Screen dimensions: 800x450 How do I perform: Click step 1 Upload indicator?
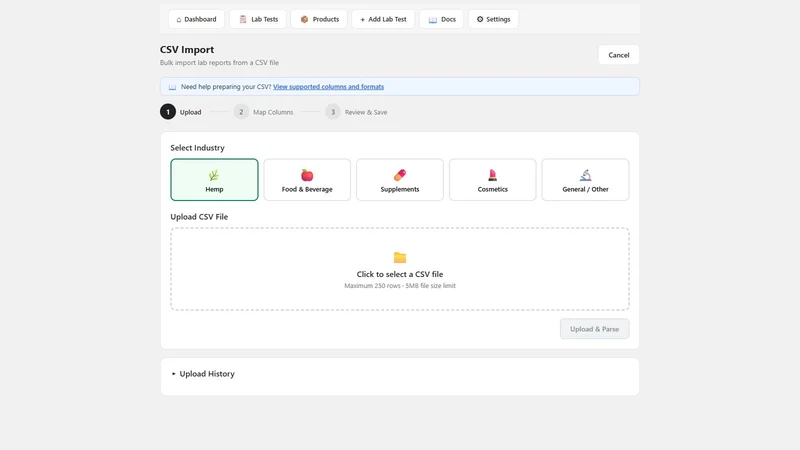coord(181,112)
